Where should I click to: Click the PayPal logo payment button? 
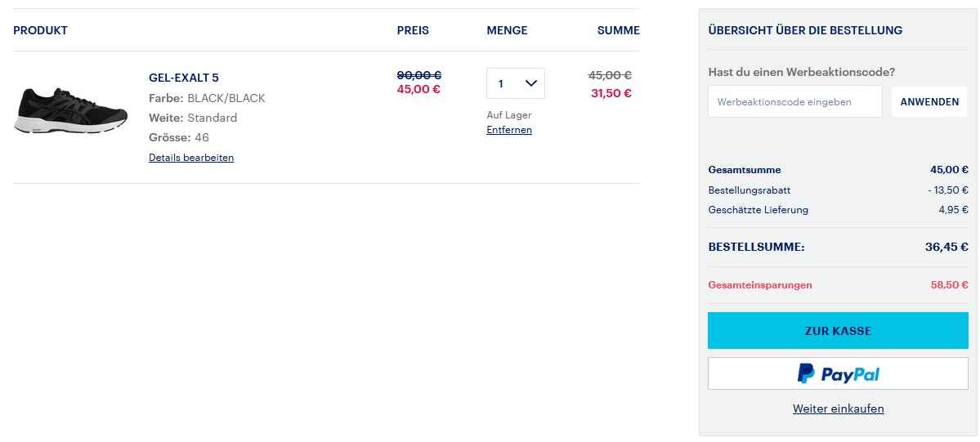(838, 373)
